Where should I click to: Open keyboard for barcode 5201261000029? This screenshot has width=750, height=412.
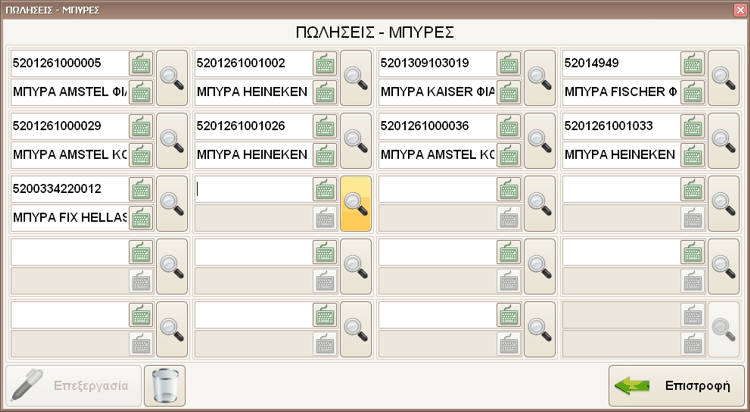tap(141, 126)
